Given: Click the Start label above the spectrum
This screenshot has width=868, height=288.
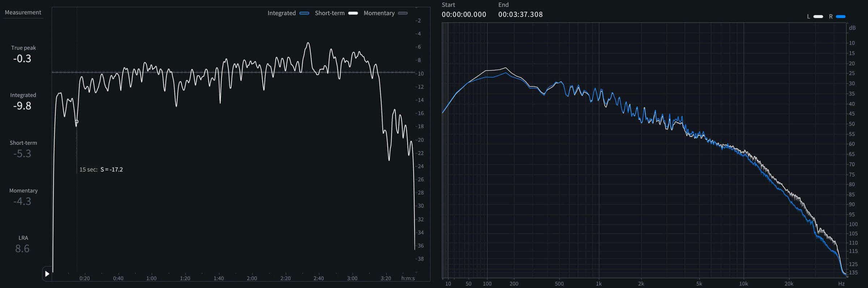Looking at the screenshot, I should point(448,5).
